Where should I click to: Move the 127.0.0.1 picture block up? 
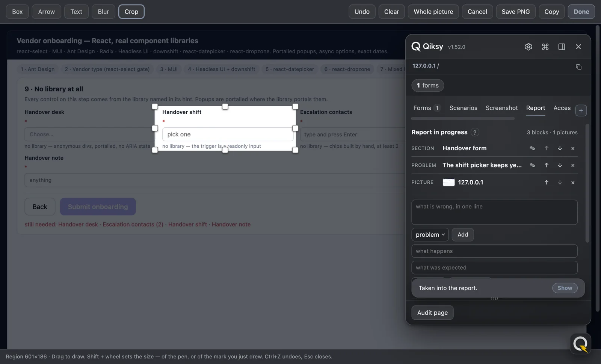(547, 183)
